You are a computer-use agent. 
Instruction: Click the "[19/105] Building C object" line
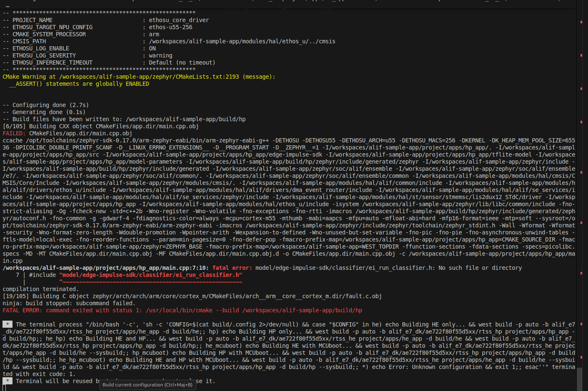click(191, 296)
